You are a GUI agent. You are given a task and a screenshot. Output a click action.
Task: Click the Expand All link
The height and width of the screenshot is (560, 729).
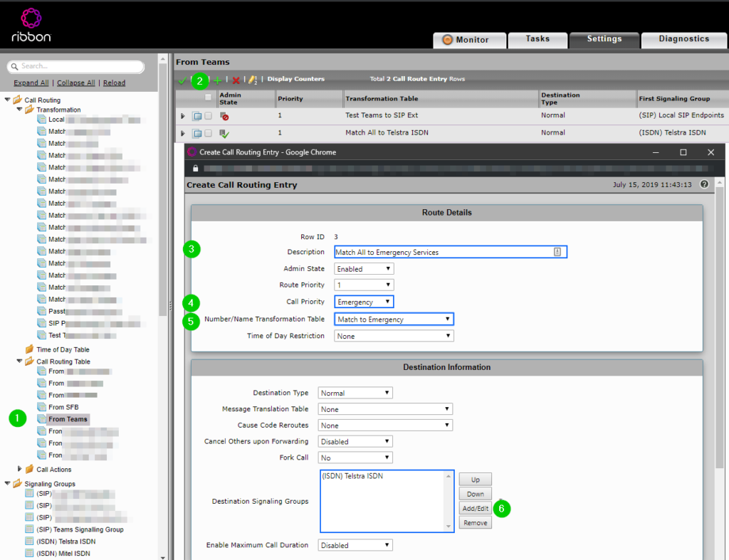[31, 83]
